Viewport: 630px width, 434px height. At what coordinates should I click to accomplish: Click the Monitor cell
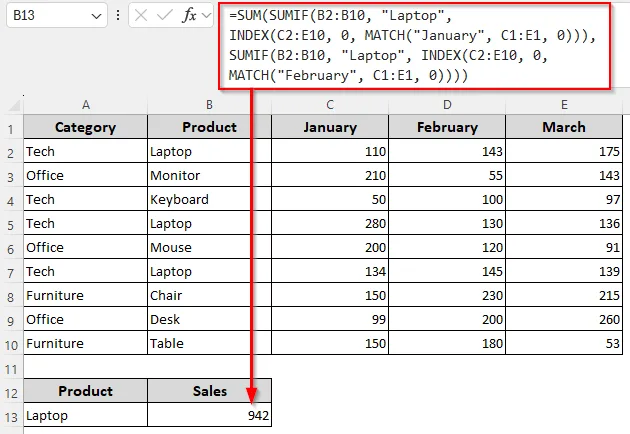tap(209, 175)
